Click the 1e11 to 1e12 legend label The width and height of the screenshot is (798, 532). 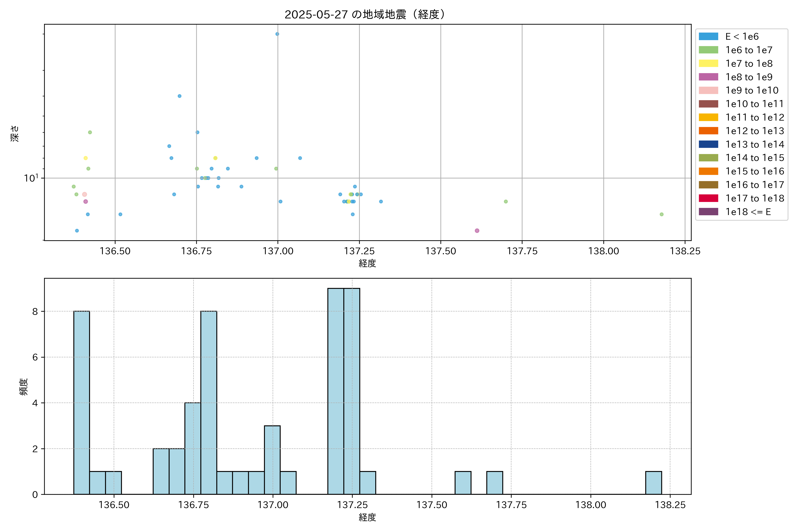click(x=755, y=117)
